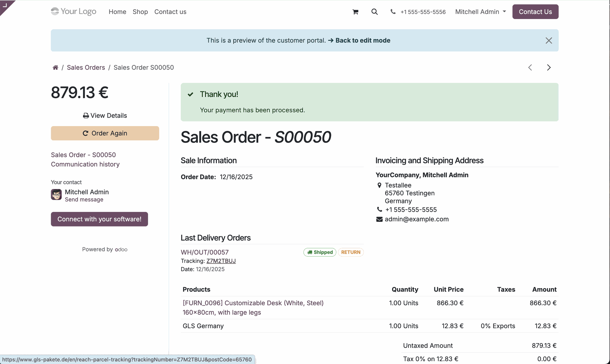Click Connect with your software button
This screenshot has height=364, width=610.
tap(99, 219)
